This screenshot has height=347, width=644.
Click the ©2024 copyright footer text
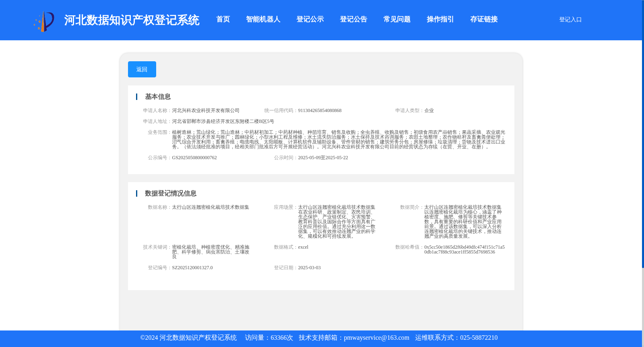188,338
